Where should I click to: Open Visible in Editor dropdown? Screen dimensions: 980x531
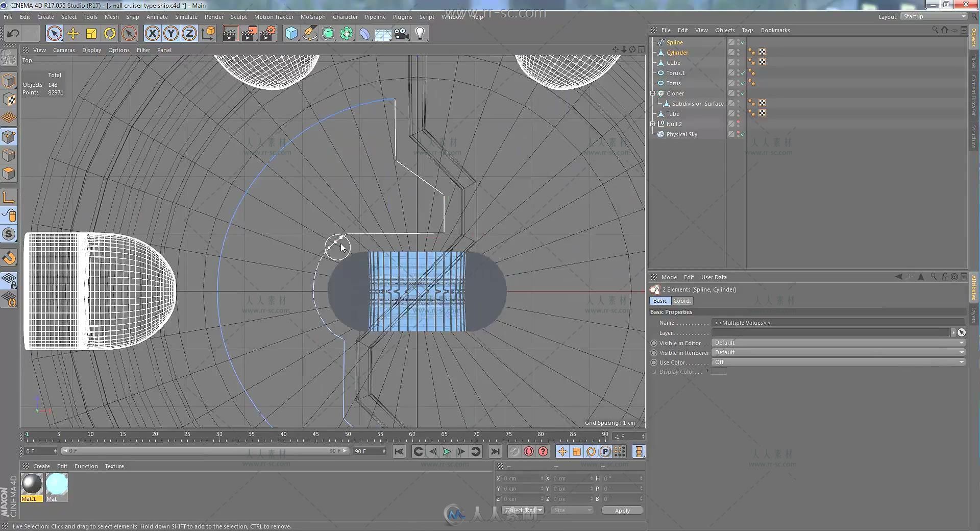tap(838, 343)
